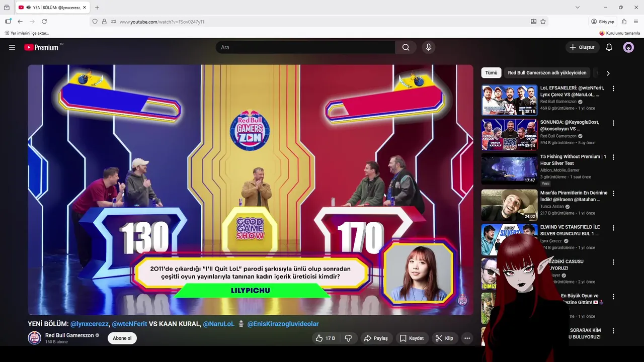This screenshot has height=362, width=644.
Task: Open Red Bull Gamerszon channel avatar
Action: (34, 338)
